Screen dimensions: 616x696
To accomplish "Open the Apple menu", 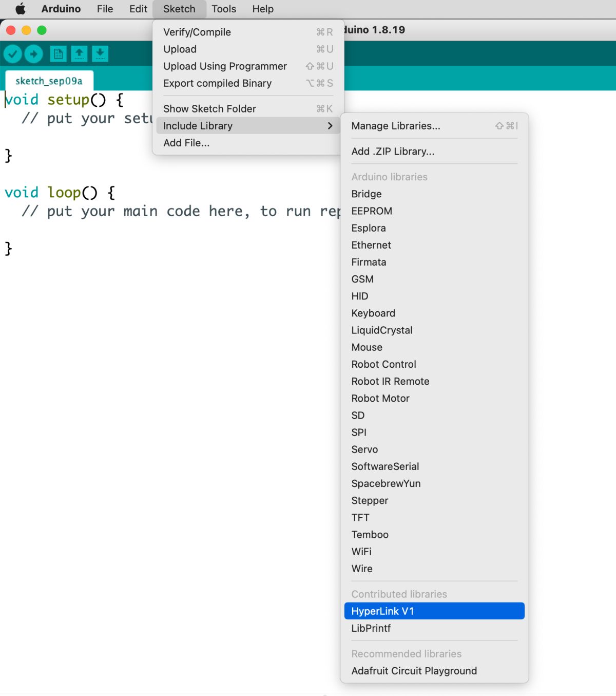I will click(x=20, y=9).
